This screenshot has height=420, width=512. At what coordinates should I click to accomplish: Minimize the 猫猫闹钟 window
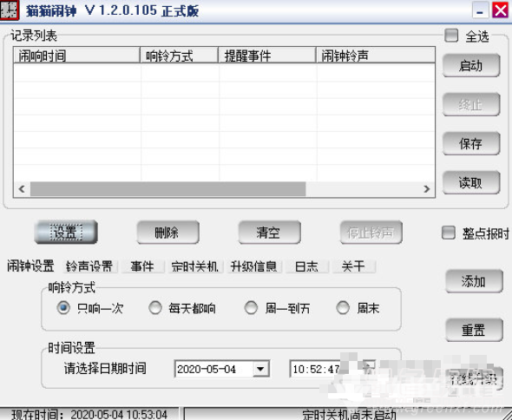tap(481, 10)
